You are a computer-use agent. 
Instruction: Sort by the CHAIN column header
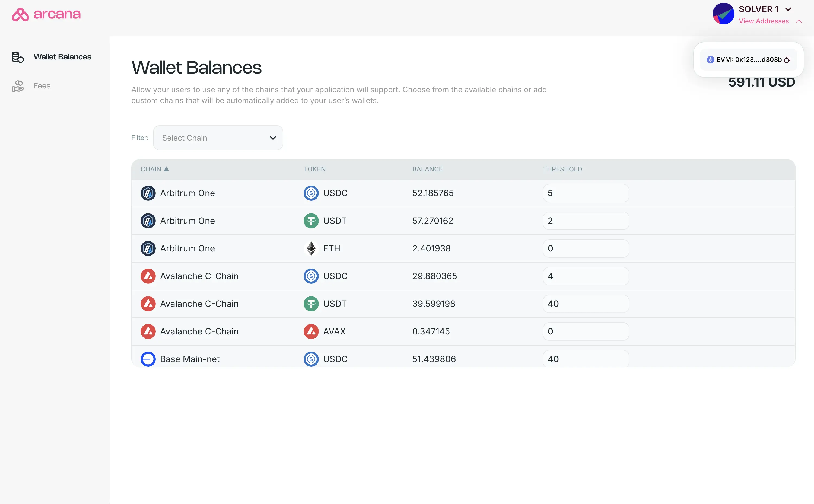155,169
